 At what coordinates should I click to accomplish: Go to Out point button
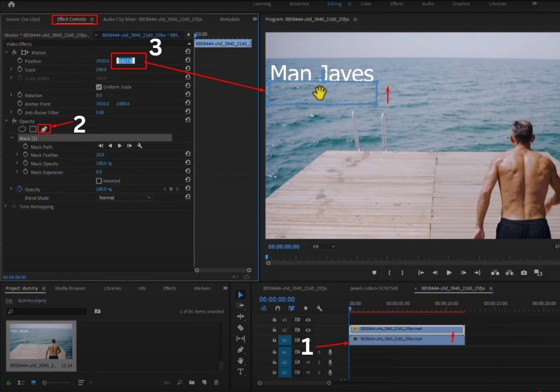[x=477, y=273]
